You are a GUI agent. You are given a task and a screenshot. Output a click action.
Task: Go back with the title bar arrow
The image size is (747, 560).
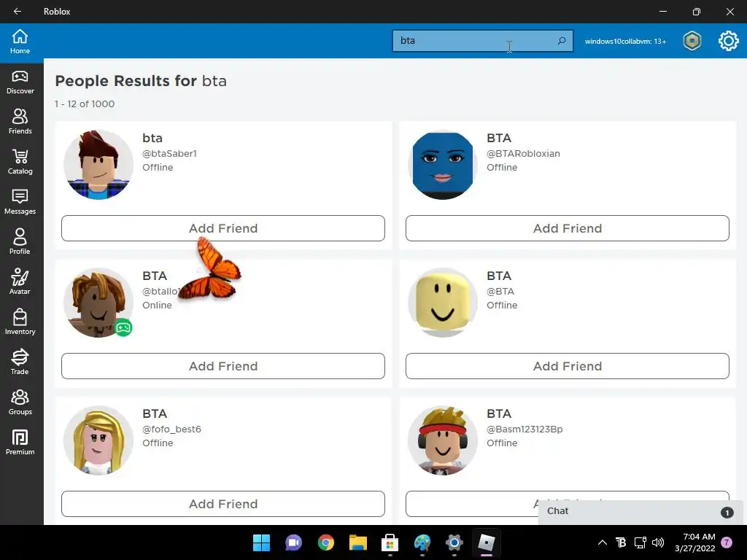tap(18, 12)
